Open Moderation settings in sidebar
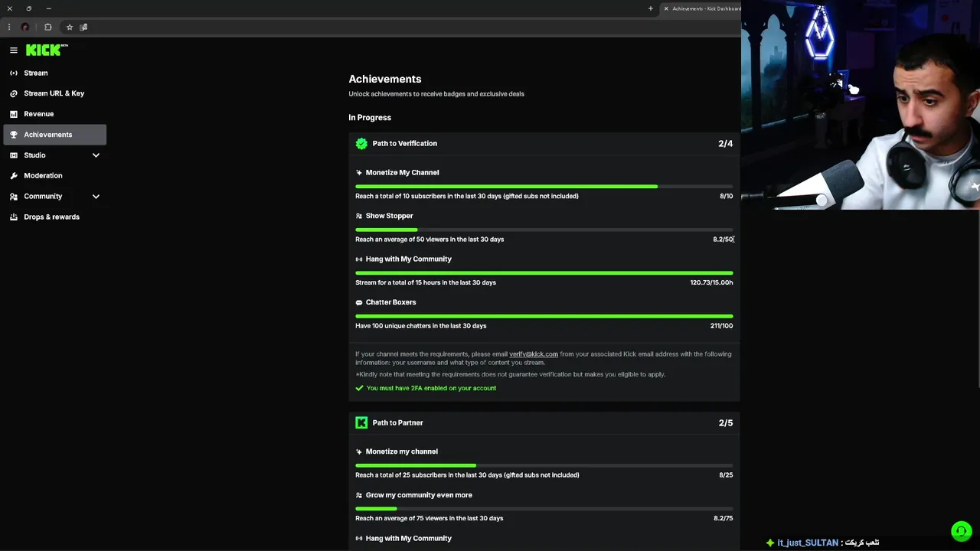The image size is (980, 551). [x=43, y=176]
